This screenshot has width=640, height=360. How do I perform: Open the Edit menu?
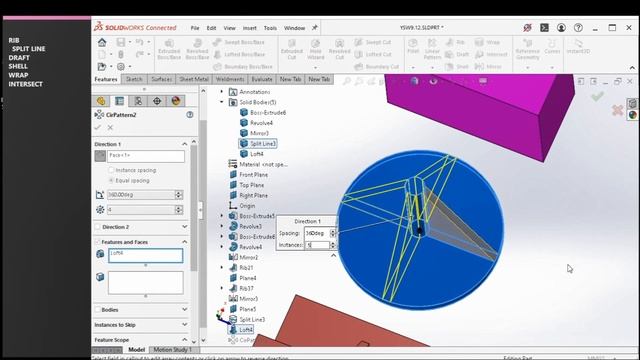coord(211,28)
